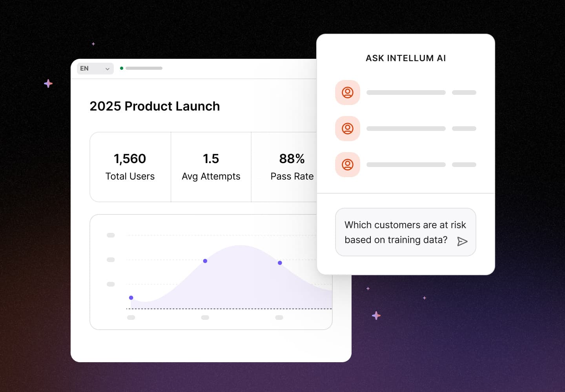Select the second user avatar icon

point(348,129)
